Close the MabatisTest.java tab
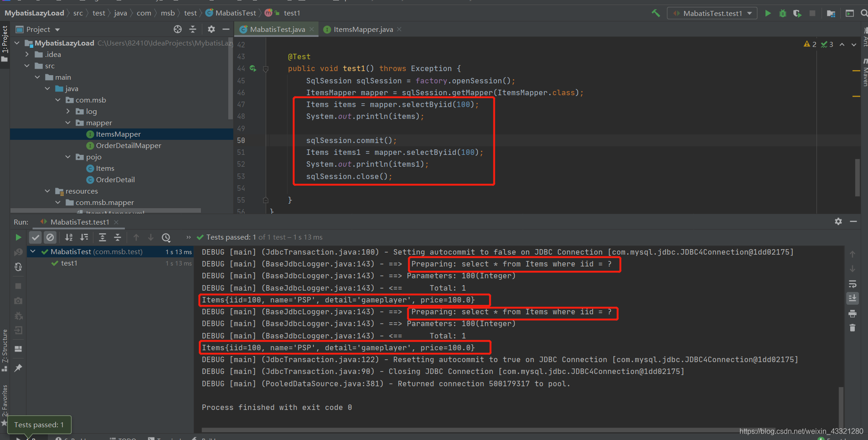The height and width of the screenshot is (440, 868). click(x=312, y=29)
